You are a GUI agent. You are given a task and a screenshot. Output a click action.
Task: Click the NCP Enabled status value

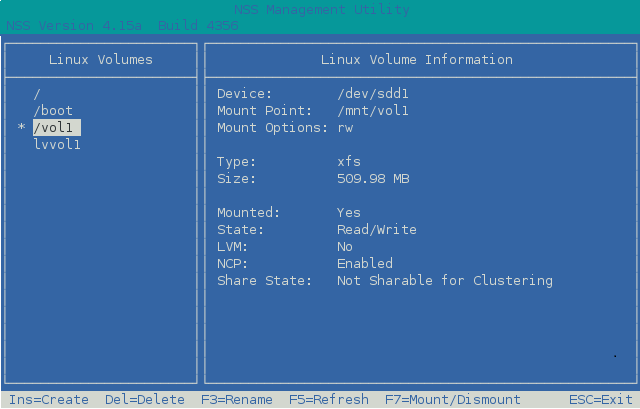[365, 263]
